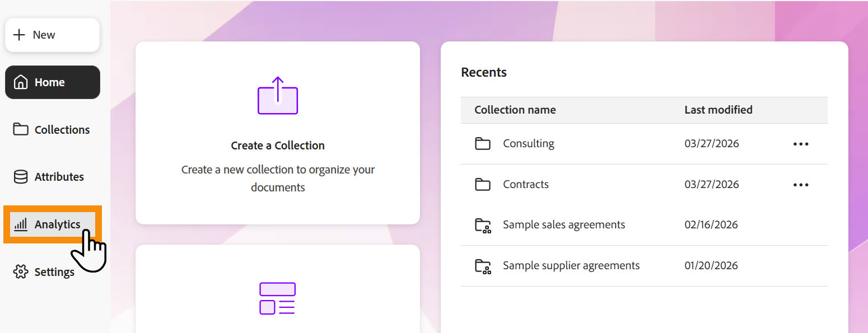The image size is (868, 333).
Task: Click the purple template layout icon
Action: (277, 298)
